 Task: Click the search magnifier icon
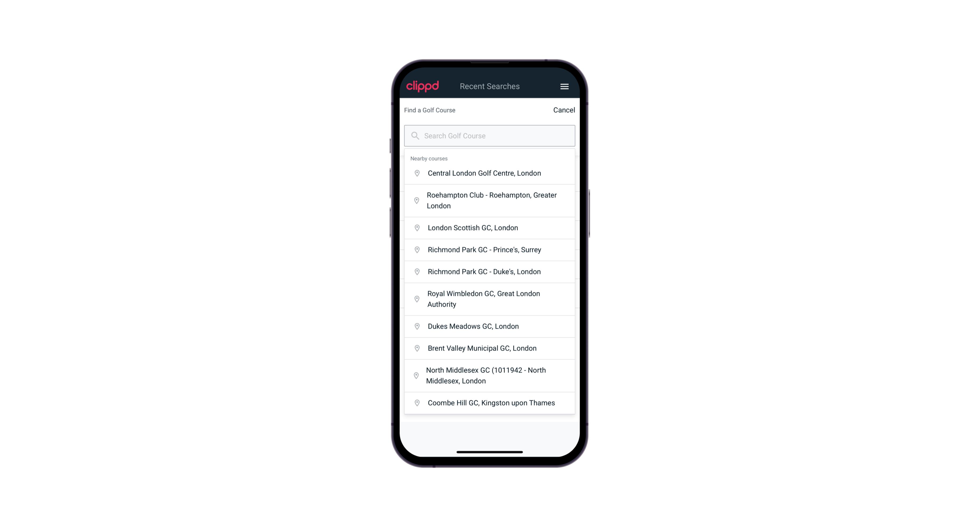tap(415, 136)
